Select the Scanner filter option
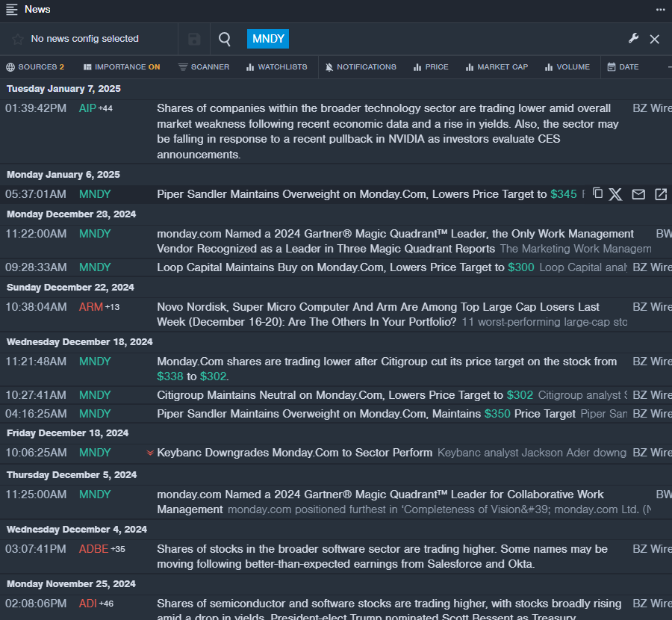This screenshot has width=672, height=620. (x=204, y=67)
